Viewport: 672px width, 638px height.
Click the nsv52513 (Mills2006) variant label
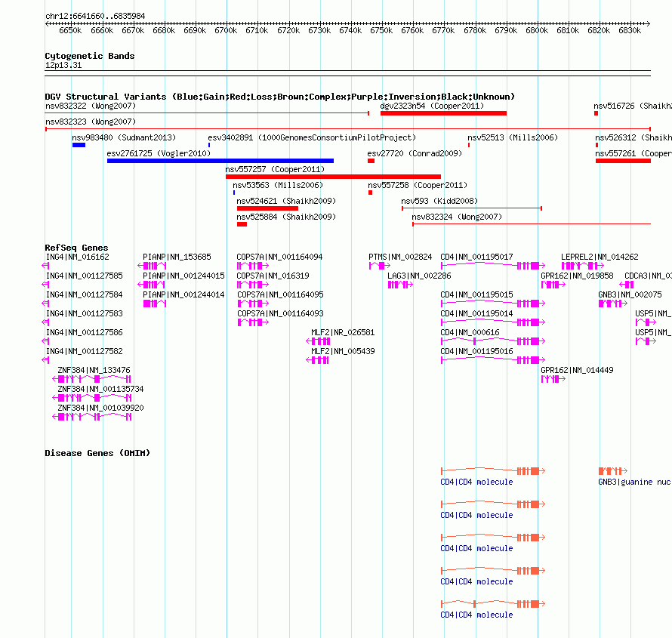click(x=513, y=137)
